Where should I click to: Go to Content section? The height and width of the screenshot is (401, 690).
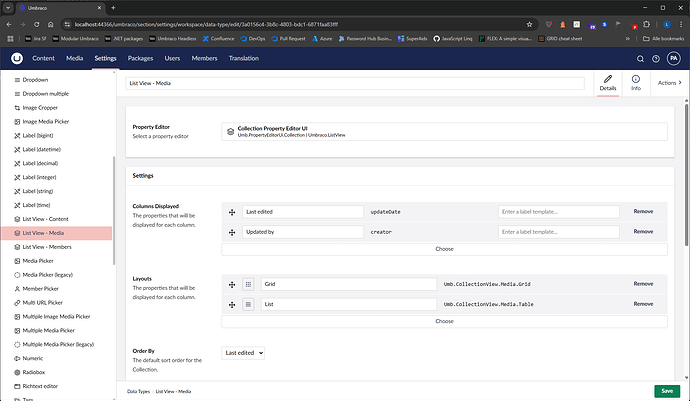[x=44, y=58]
